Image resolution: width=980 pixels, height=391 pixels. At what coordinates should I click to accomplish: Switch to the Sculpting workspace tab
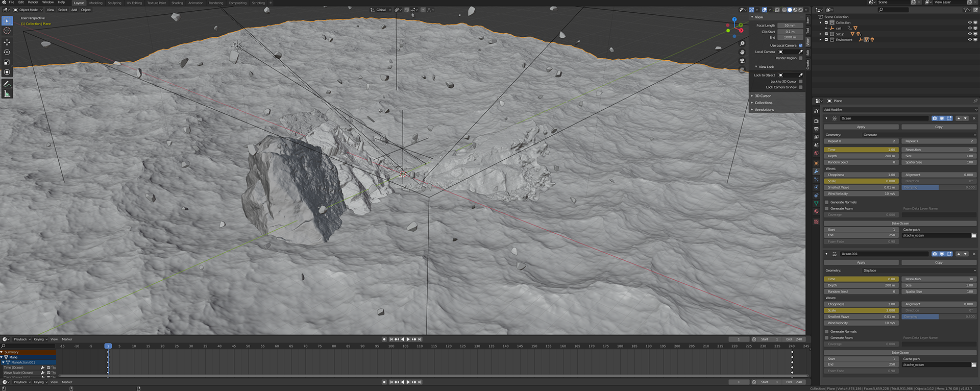click(x=114, y=3)
